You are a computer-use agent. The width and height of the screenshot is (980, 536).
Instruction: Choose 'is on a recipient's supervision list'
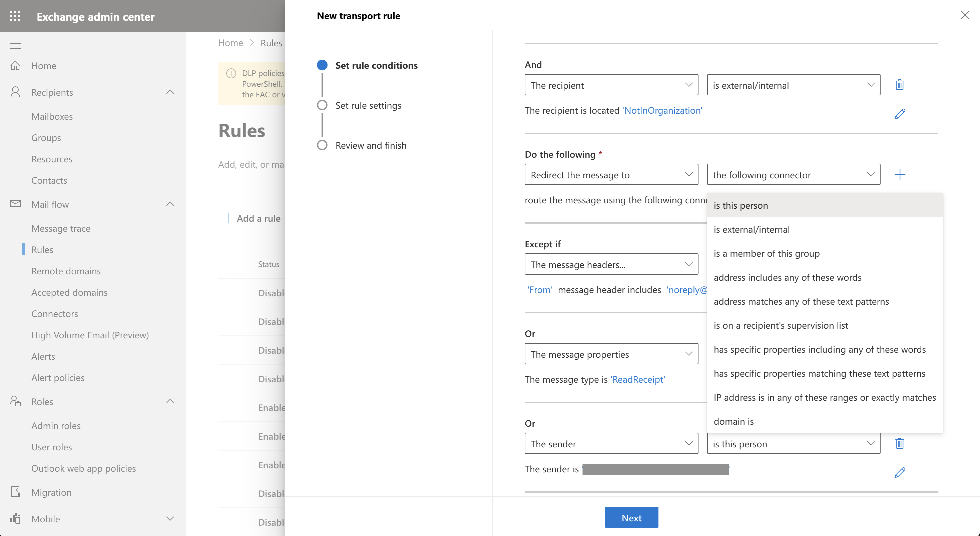point(825,325)
